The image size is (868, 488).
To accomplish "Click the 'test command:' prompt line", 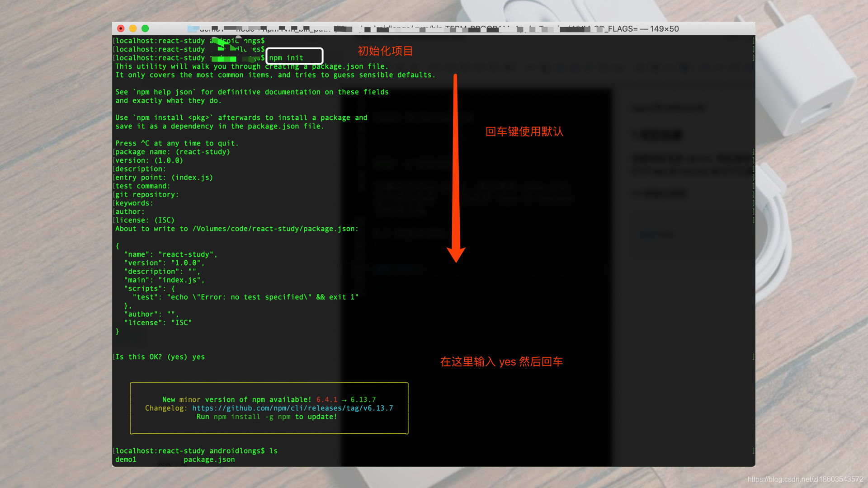I will 143,186.
